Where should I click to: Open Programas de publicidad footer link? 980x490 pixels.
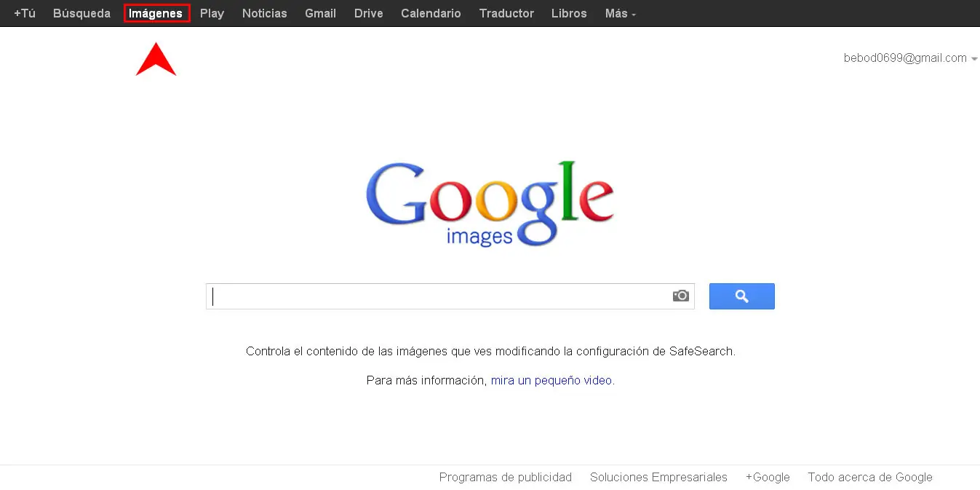pos(506,477)
